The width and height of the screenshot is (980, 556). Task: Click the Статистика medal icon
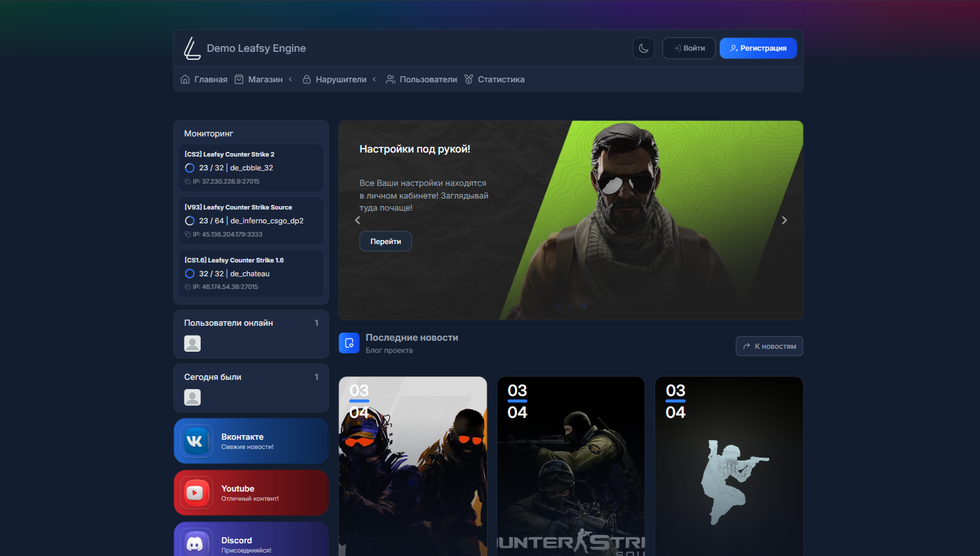469,79
